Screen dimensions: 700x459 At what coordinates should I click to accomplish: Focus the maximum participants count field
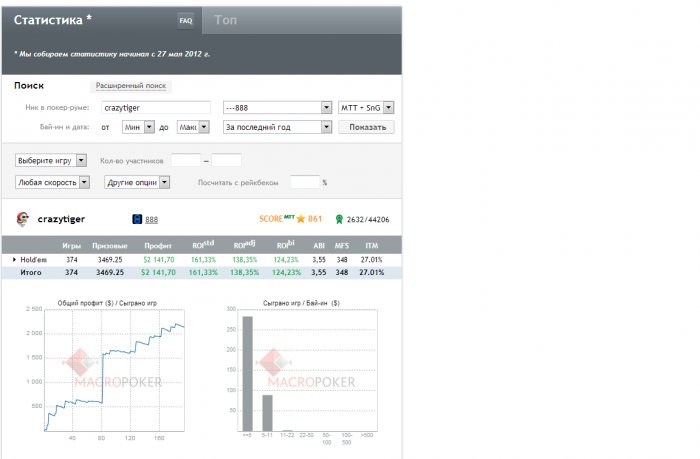coord(226,160)
